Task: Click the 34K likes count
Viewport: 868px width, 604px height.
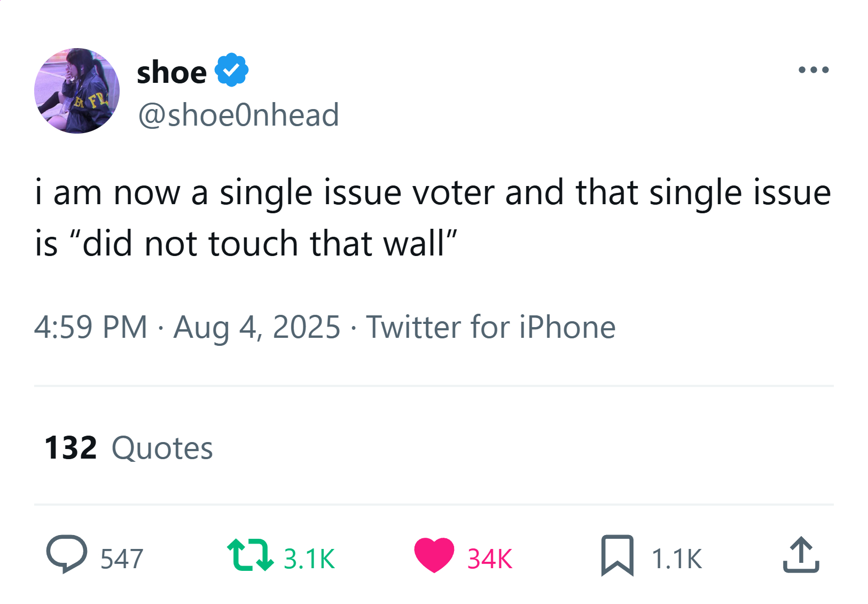Action: point(490,559)
